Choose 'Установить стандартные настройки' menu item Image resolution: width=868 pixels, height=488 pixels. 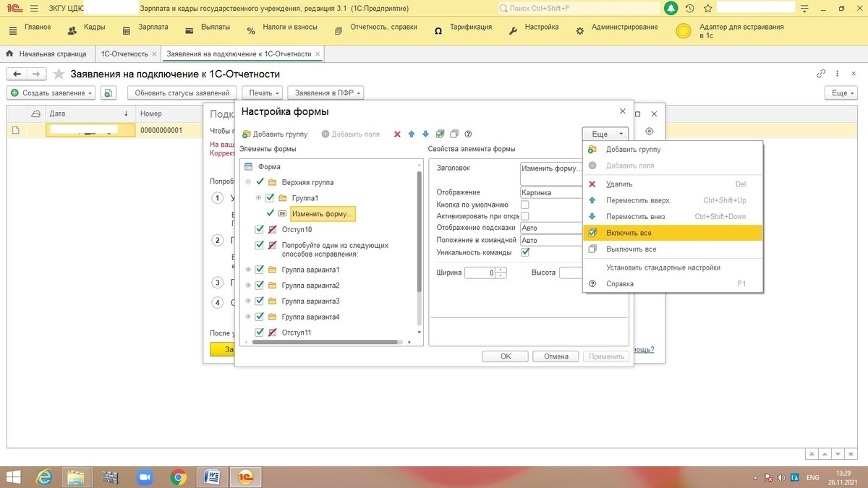pos(673,267)
